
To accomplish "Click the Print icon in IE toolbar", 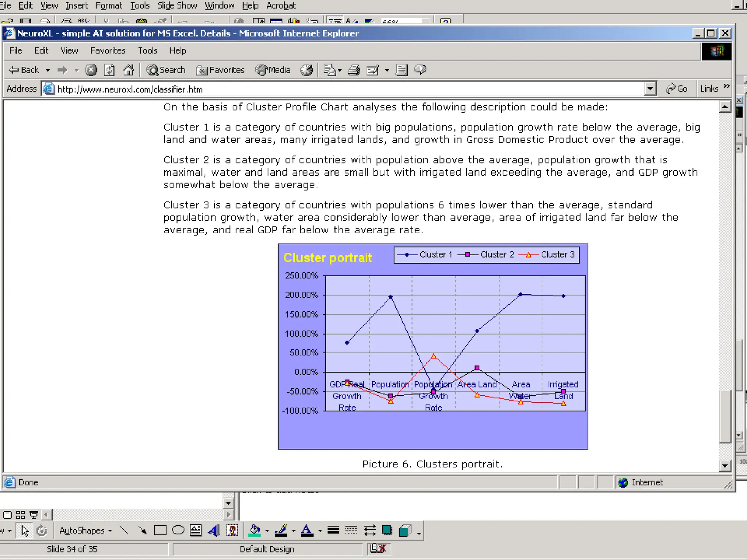I will (x=353, y=70).
